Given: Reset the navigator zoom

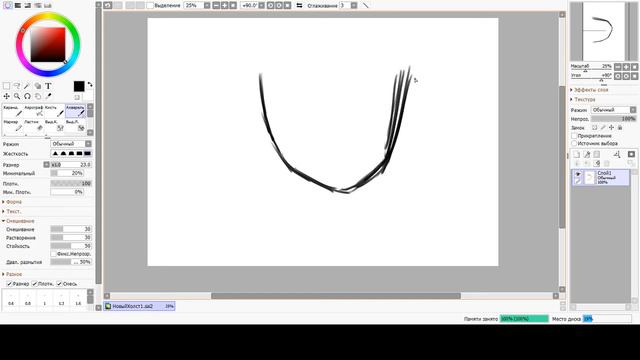Looking at the screenshot, I should pos(634,67).
